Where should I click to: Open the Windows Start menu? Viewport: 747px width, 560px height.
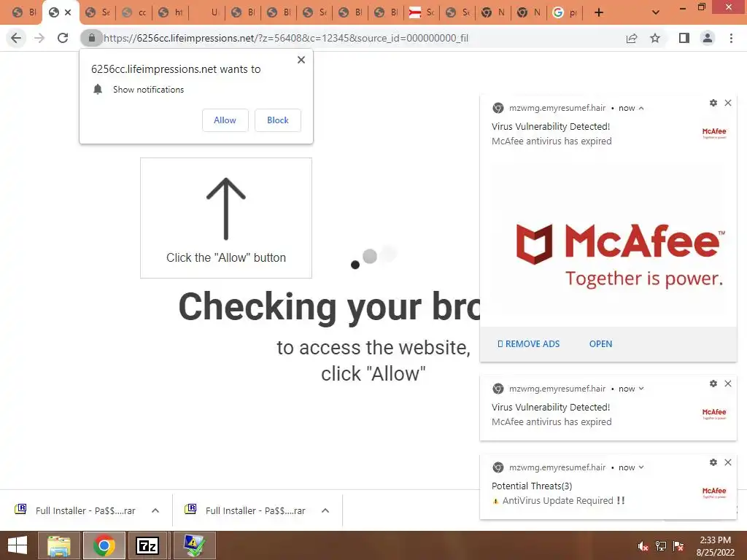coord(18,545)
